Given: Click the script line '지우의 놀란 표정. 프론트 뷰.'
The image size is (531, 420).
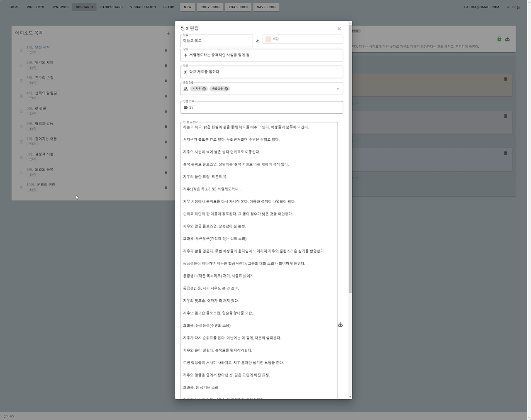Looking at the screenshot, I should click(205, 177).
